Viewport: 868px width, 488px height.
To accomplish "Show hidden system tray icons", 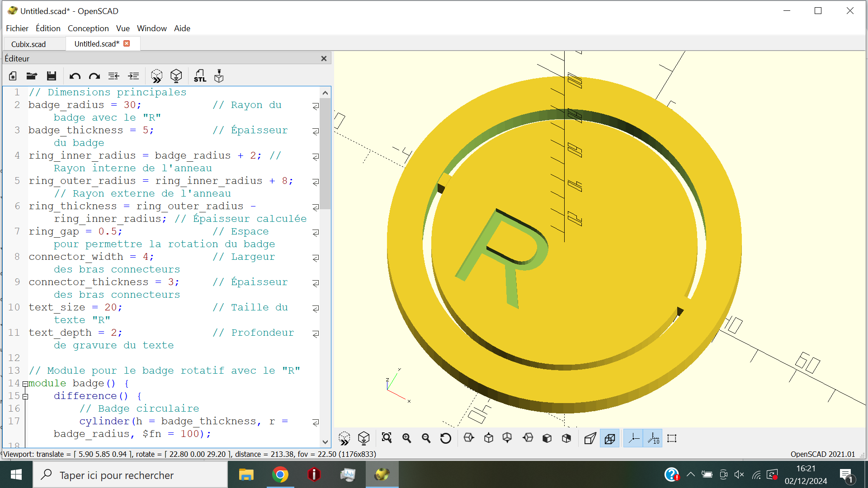I will click(690, 474).
